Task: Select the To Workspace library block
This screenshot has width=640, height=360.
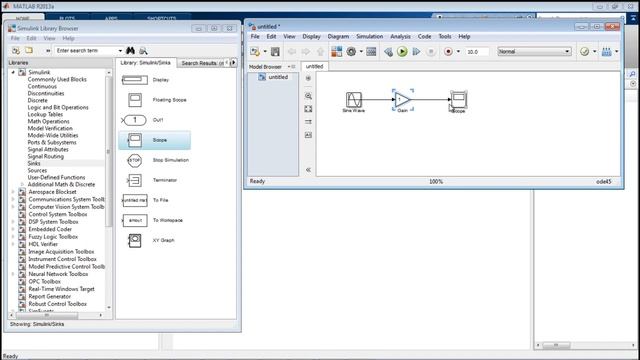Action: [135, 220]
